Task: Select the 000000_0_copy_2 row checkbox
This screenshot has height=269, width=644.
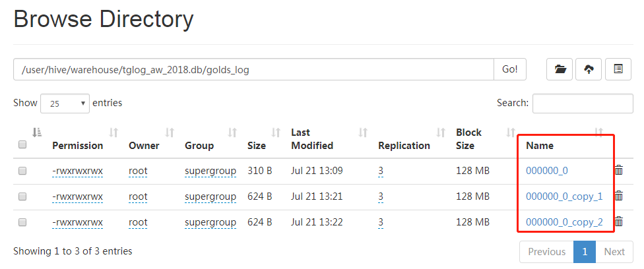Action: point(22,222)
